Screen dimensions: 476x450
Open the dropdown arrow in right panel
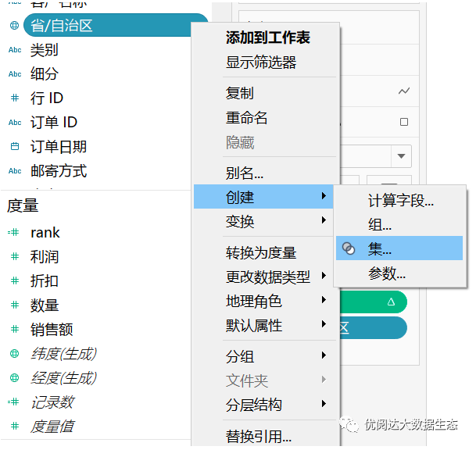[x=402, y=155]
